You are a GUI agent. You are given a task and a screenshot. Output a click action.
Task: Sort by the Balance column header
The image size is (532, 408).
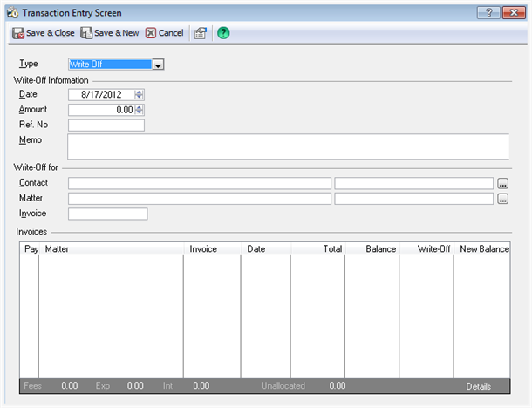[372, 249]
